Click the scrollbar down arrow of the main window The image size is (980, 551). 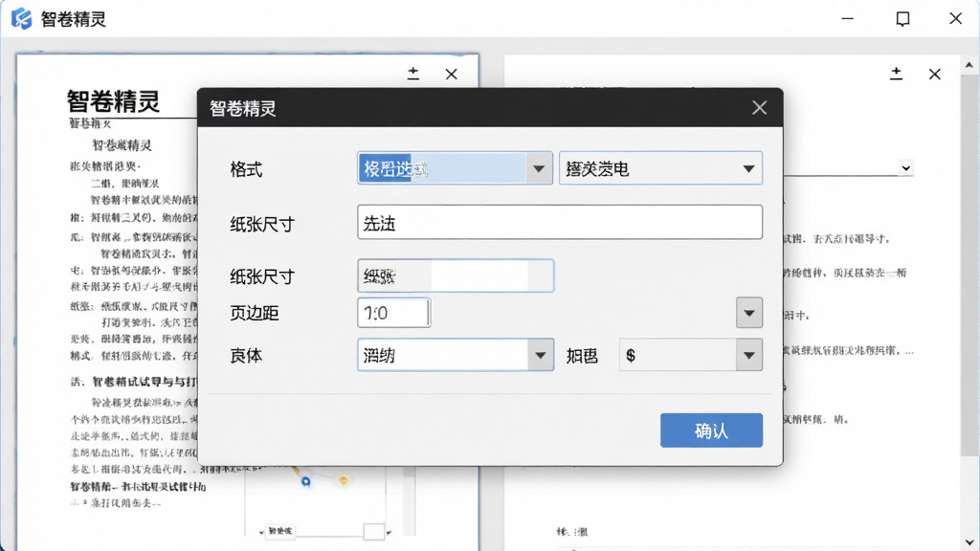(x=969, y=542)
